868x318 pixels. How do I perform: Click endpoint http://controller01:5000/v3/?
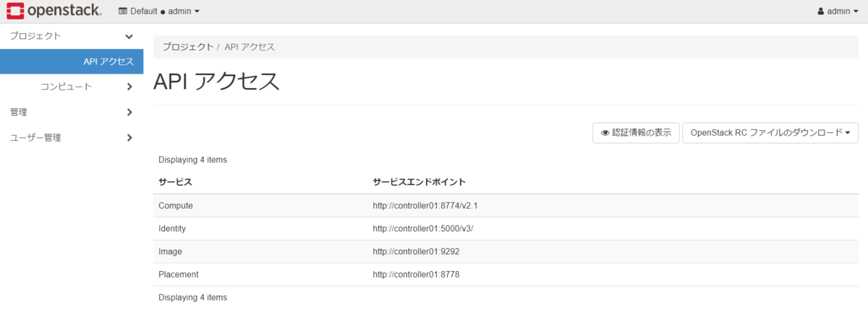(x=423, y=228)
